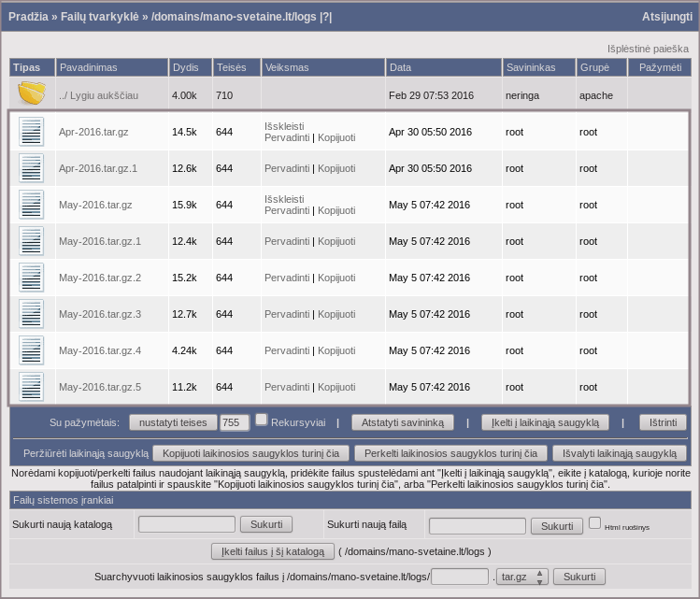Click the May-2016.tar.gz file icon

32,205
